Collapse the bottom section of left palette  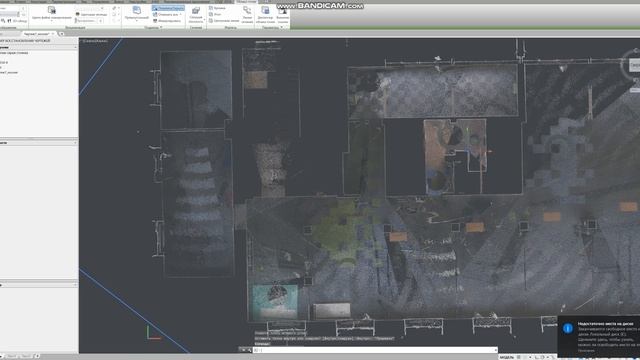(x=75, y=285)
